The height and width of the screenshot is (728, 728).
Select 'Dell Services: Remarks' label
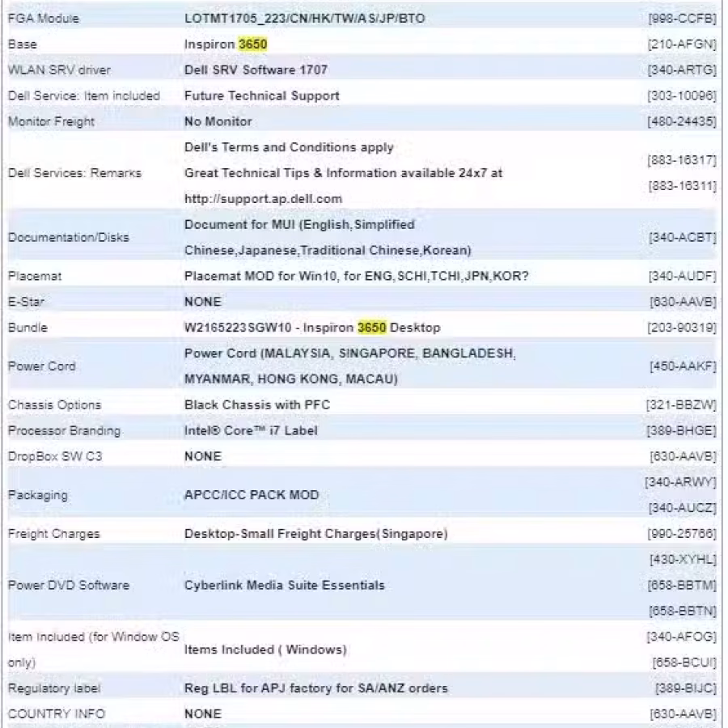[74, 173]
